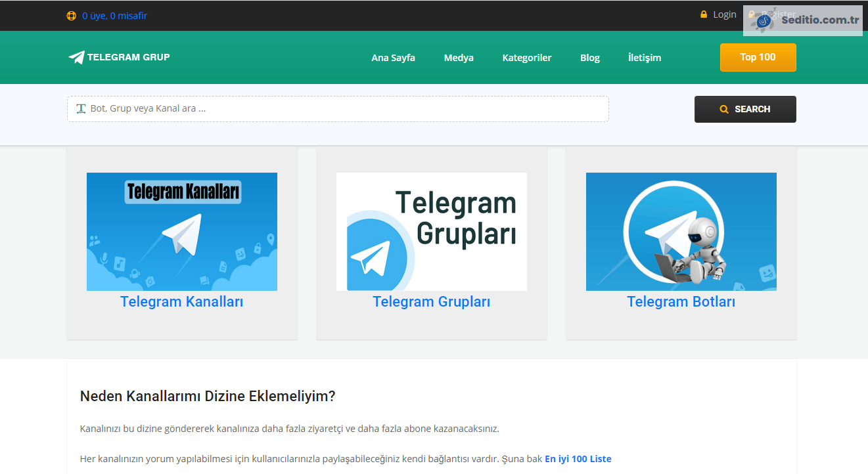Click the Telegram Botları title link
Image resolution: width=868 pixels, height=474 pixels.
point(681,302)
